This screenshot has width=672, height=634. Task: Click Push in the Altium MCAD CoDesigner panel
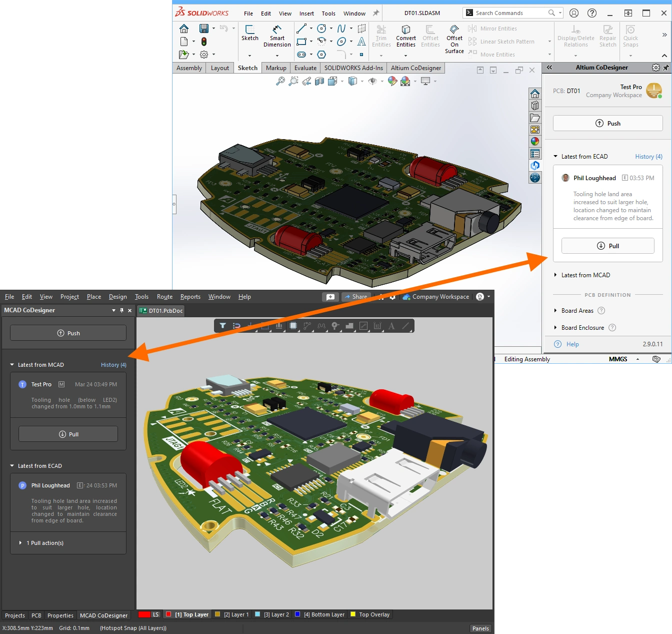(x=68, y=333)
